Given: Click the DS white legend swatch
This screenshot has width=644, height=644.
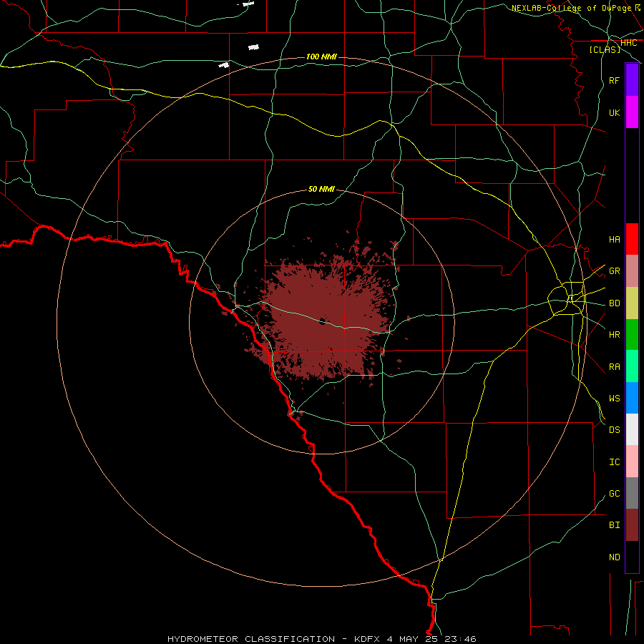Looking at the screenshot, I should 632,429.
